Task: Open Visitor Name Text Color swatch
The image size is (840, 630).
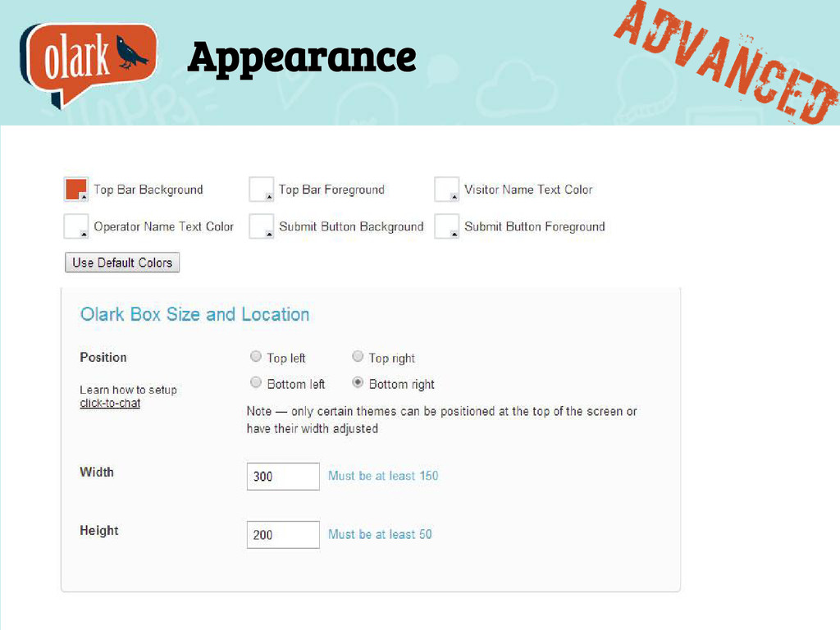Action: 446,189
